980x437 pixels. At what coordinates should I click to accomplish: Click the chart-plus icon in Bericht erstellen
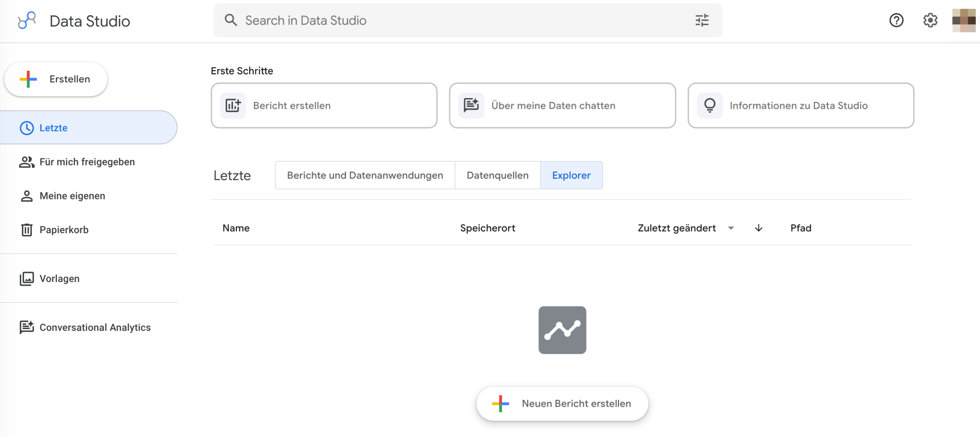(x=233, y=105)
